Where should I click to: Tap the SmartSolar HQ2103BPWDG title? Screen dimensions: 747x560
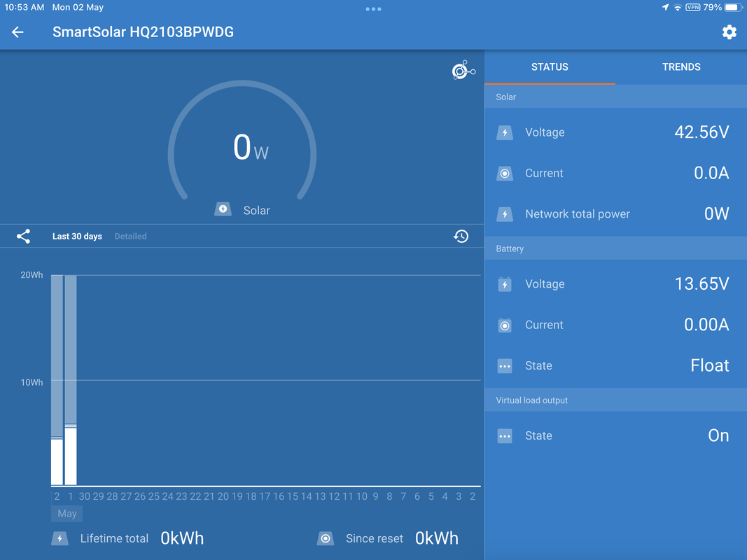pyautogui.click(x=143, y=32)
